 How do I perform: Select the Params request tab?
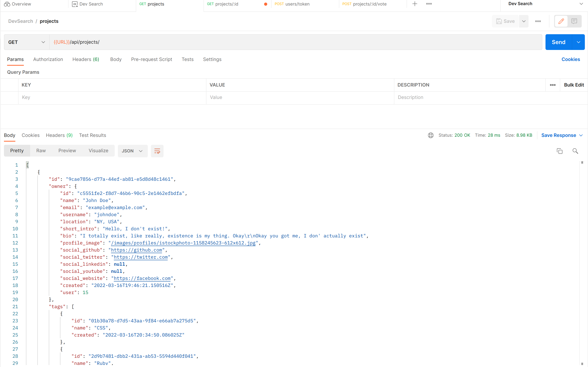[15, 59]
